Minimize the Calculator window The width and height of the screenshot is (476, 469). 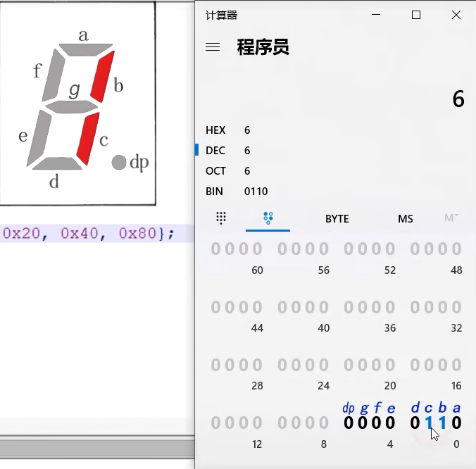[376, 15]
